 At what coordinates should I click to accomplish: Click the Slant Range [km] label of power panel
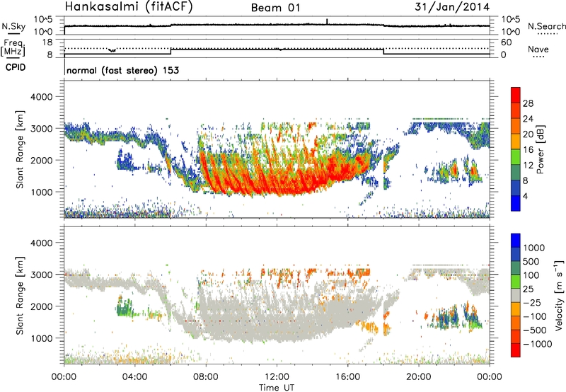(20, 149)
